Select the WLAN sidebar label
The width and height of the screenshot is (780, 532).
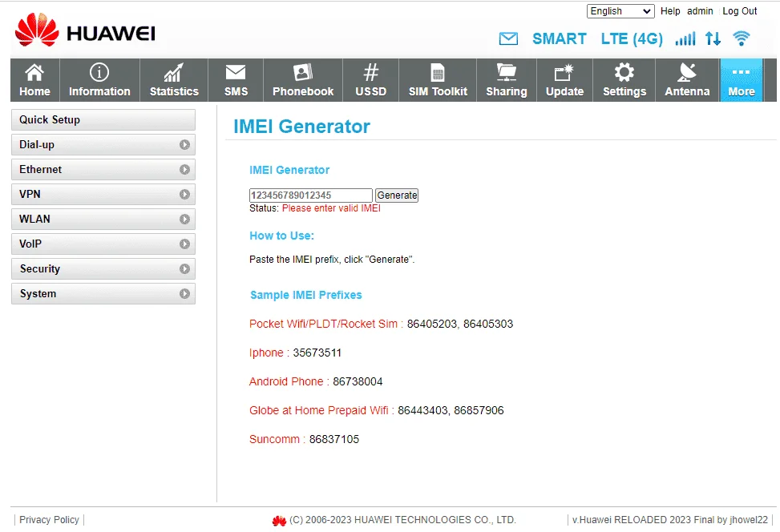(34, 219)
